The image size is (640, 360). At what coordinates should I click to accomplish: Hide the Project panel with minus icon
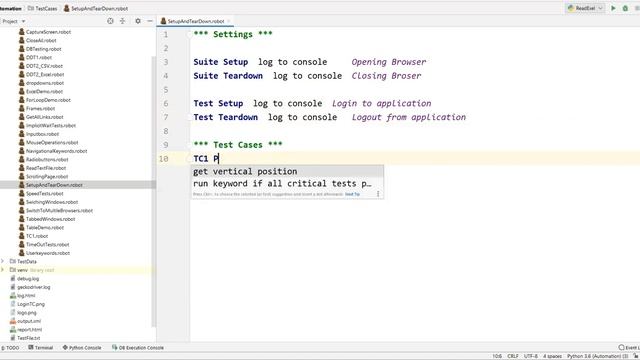click(x=150, y=21)
